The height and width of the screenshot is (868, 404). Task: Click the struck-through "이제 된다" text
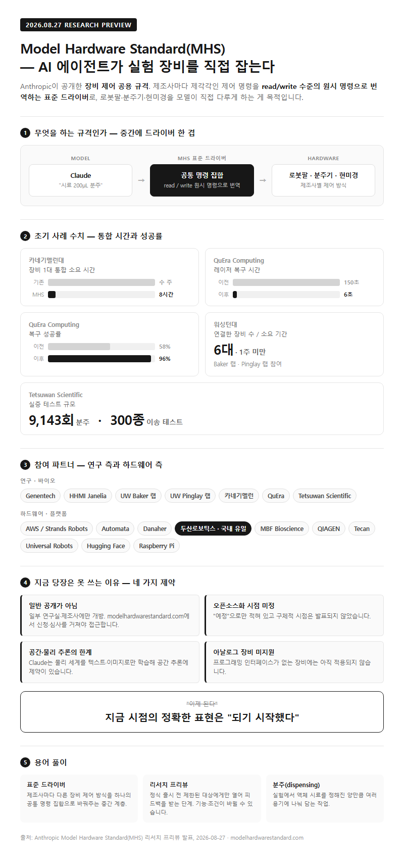tap(202, 704)
